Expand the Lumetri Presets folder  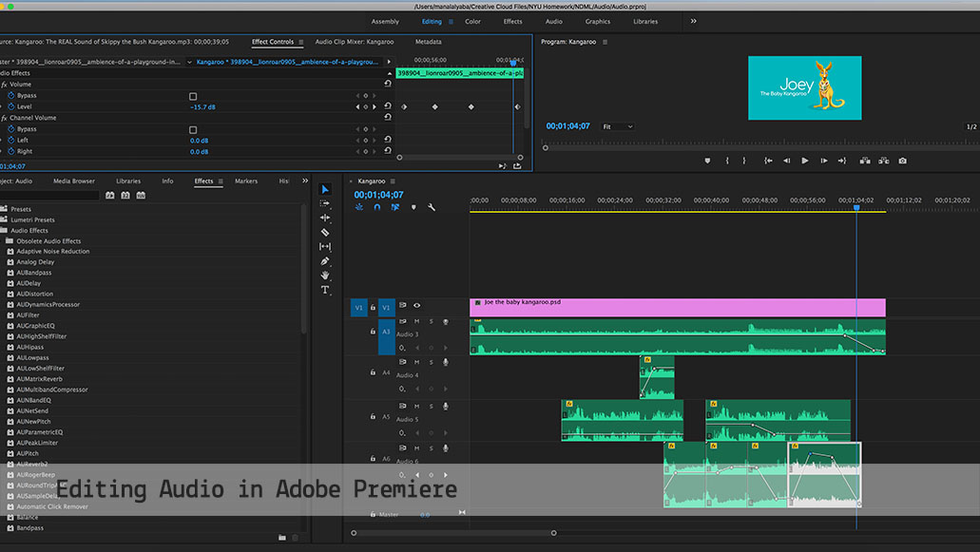coord(32,219)
